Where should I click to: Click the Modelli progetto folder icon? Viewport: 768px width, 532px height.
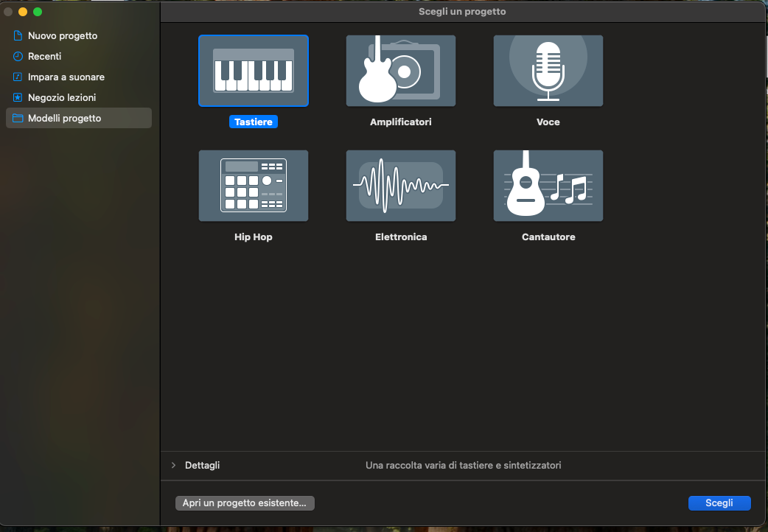click(x=18, y=118)
